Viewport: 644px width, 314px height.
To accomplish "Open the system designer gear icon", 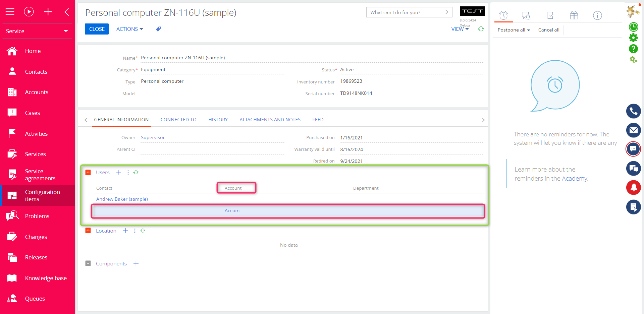I will point(633,38).
